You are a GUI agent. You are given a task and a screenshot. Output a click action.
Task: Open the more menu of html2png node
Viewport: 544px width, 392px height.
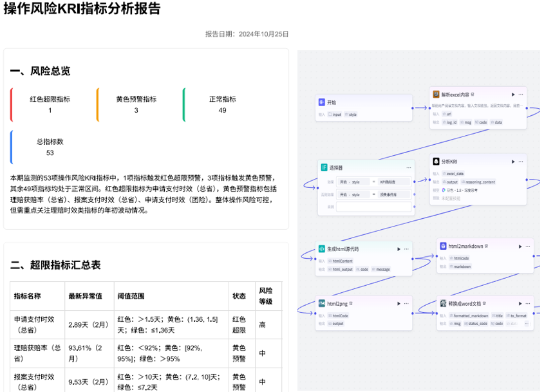click(x=406, y=304)
